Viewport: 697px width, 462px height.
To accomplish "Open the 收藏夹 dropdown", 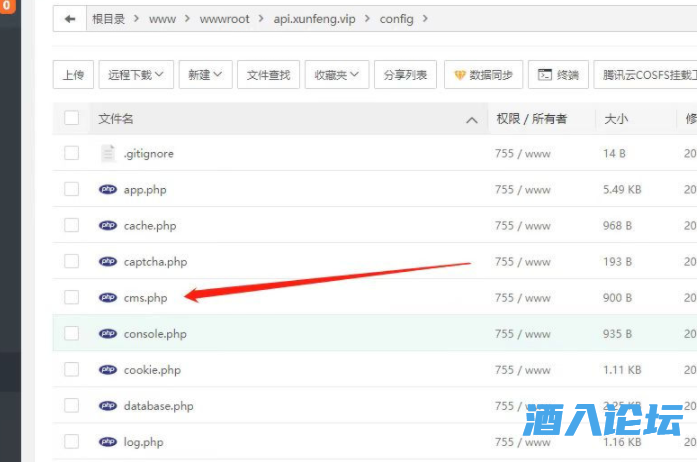I will pos(336,75).
